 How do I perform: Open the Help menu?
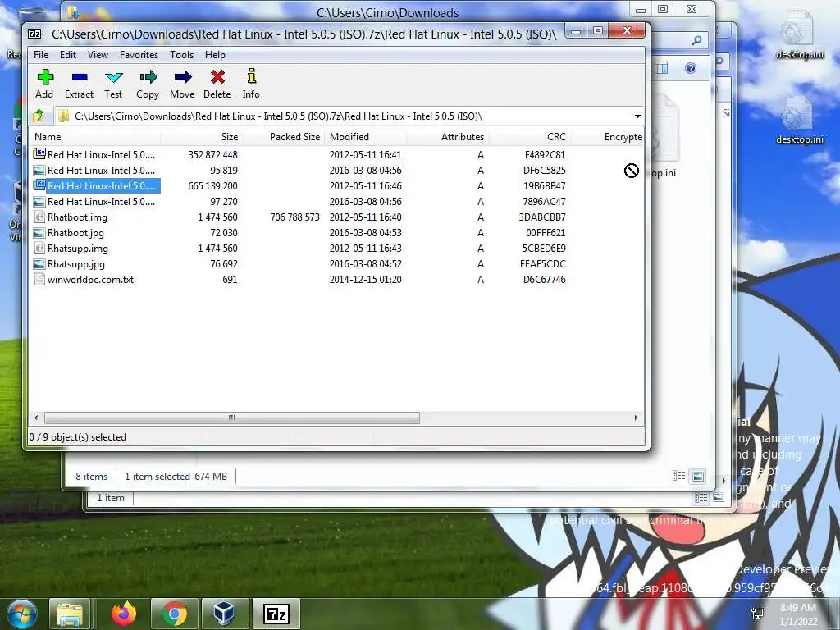coord(215,55)
